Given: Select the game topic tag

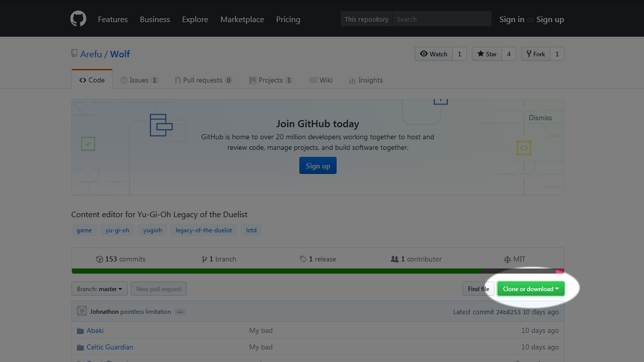Looking at the screenshot, I should 84,230.
